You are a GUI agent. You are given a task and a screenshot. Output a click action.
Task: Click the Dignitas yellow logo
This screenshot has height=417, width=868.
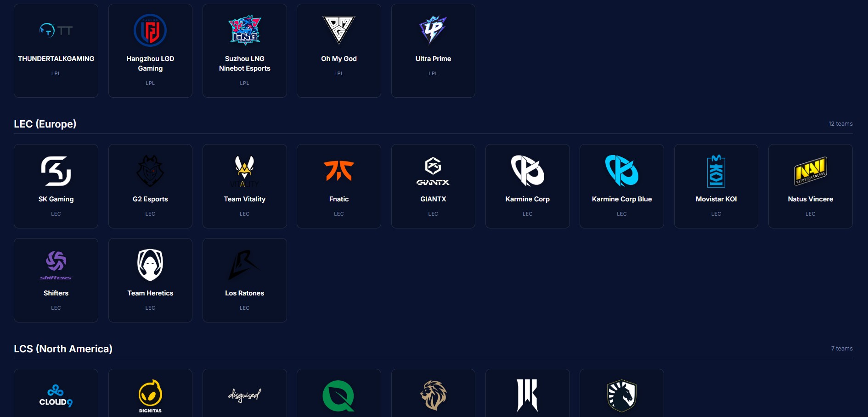150,396
